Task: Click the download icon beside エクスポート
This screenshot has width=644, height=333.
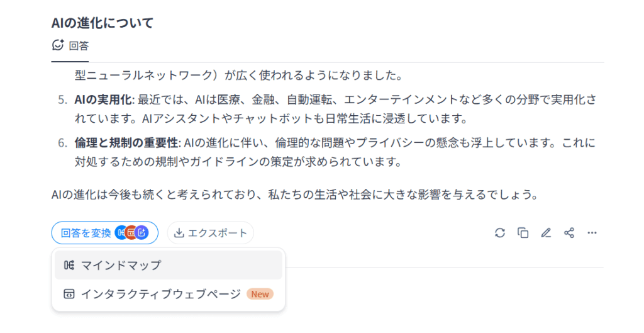Action: (179, 233)
